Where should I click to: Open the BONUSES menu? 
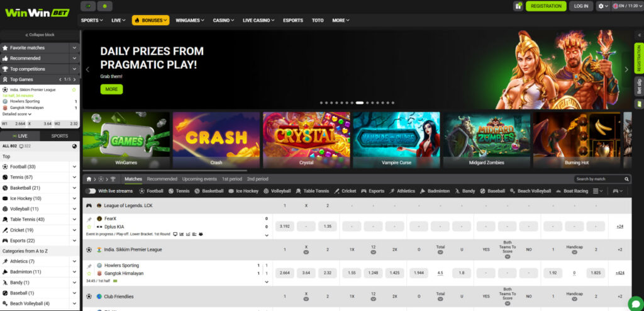[150, 20]
